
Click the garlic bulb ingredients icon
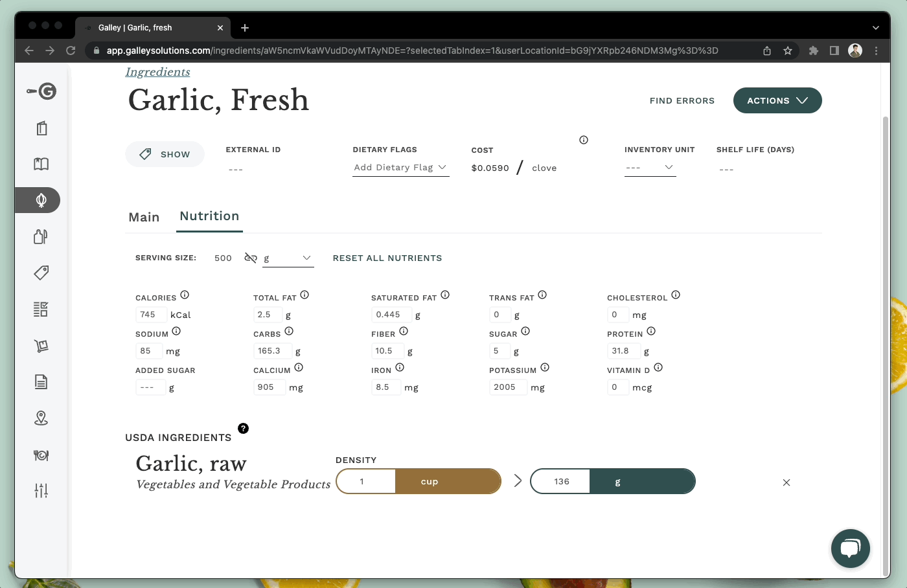[x=41, y=200]
